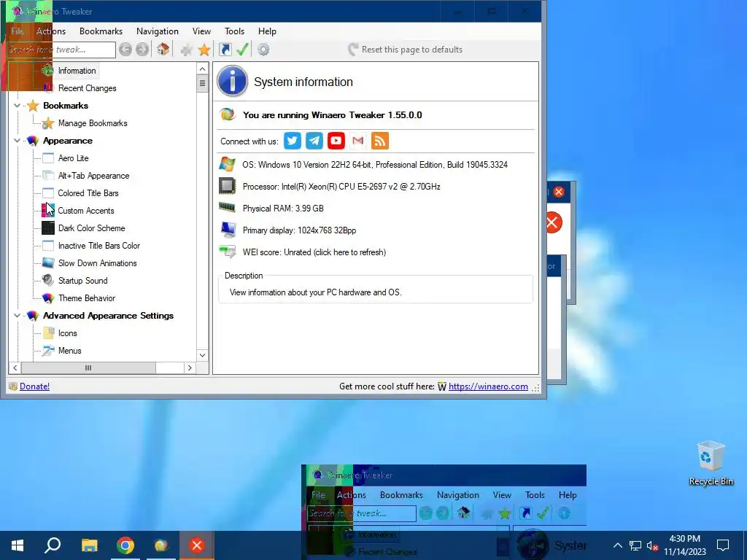Click the tree scroll up arrow

(x=203, y=69)
